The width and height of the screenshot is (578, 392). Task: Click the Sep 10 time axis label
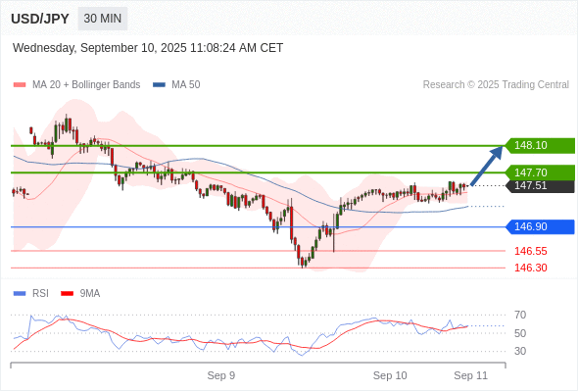coord(390,375)
